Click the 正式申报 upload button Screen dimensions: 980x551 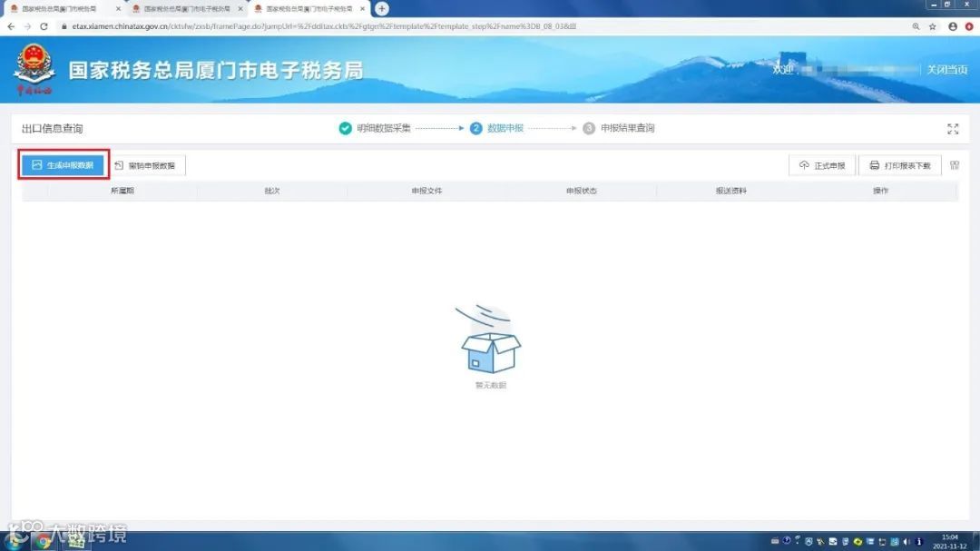tap(822, 166)
